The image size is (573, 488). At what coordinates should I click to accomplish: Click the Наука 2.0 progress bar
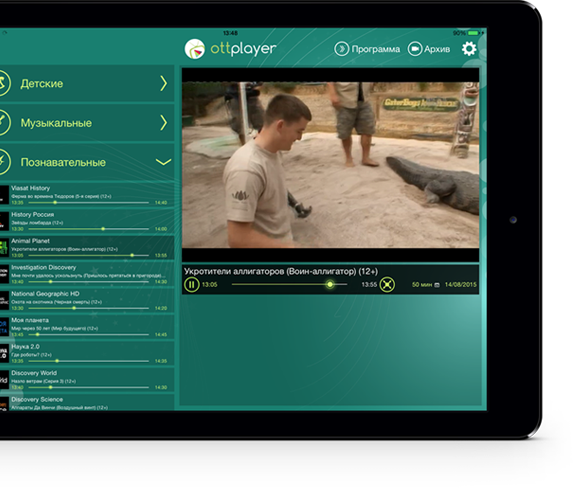(88, 361)
